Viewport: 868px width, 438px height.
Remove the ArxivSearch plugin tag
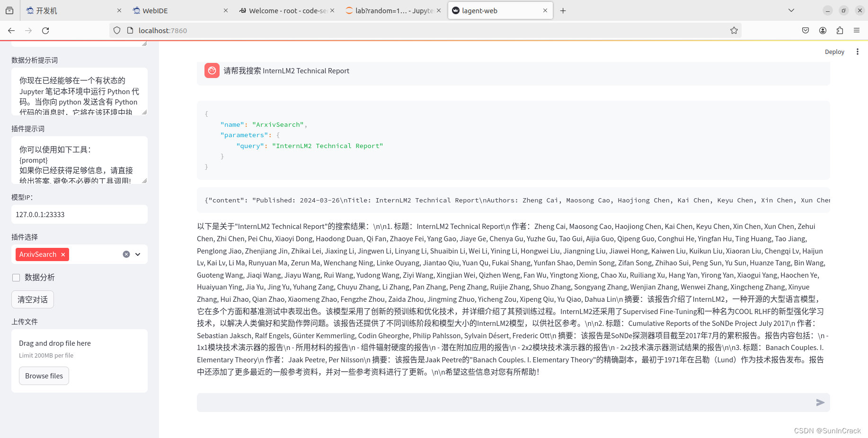(62, 254)
